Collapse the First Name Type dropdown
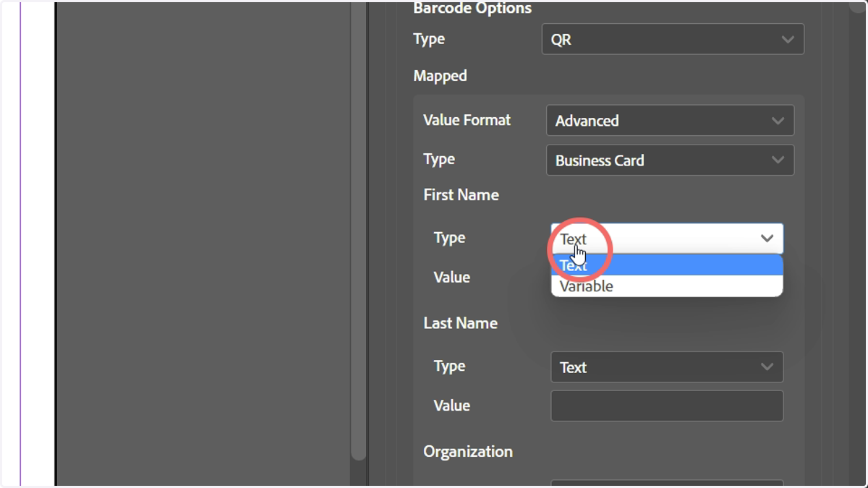The height and width of the screenshot is (488, 868). 667,239
